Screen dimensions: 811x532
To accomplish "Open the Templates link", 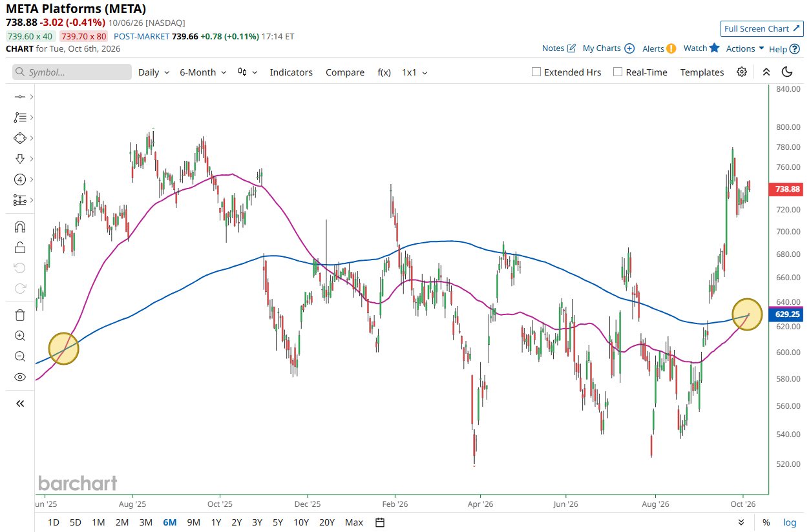I will click(x=702, y=72).
